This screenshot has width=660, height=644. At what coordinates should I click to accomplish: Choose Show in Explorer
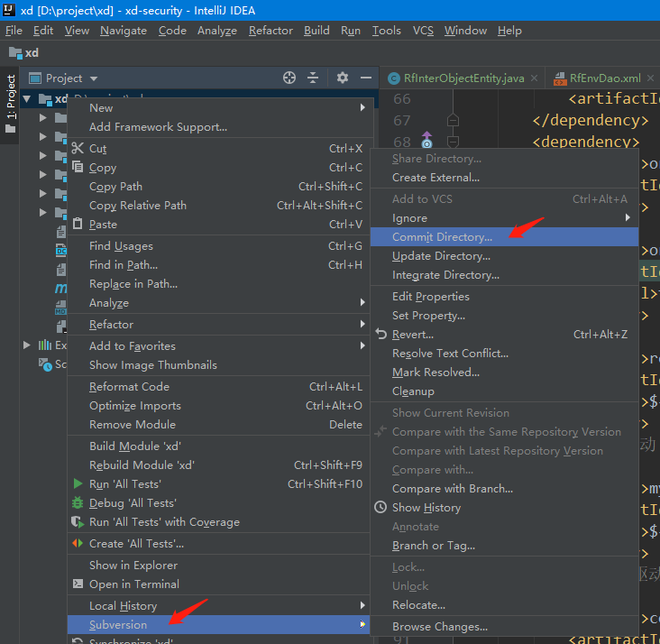click(x=218, y=565)
